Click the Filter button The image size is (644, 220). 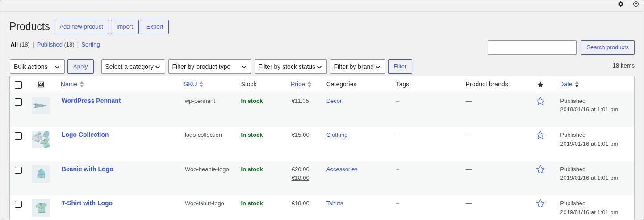click(400, 67)
